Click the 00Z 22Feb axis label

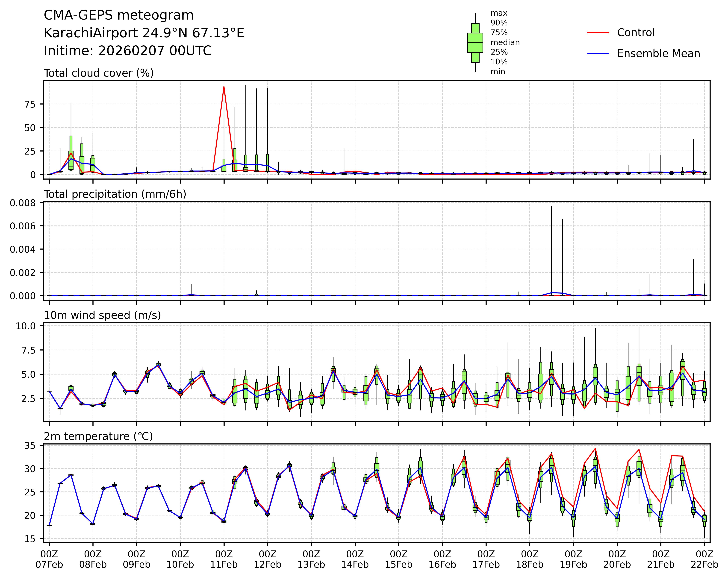704,559
